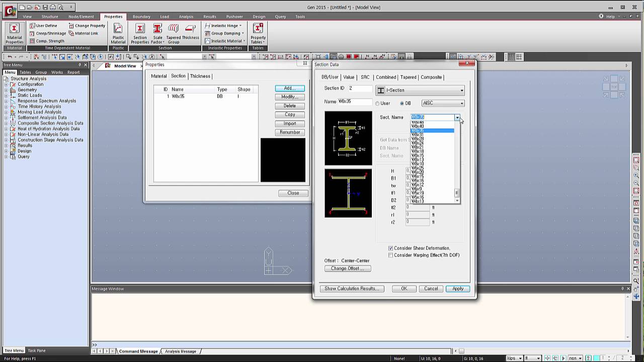The width and height of the screenshot is (644, 362).
Task: Collapse the Sect. Name dropdown arrow
Action: (x=457, y=117)
